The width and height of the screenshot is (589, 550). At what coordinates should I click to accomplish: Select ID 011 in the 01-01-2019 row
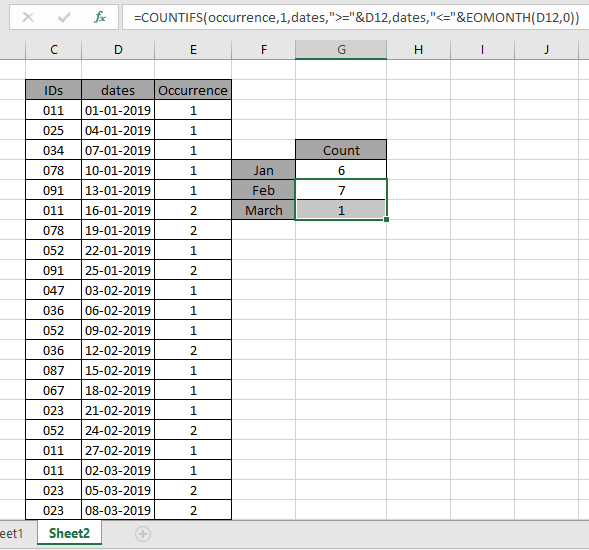pos(54,110)
